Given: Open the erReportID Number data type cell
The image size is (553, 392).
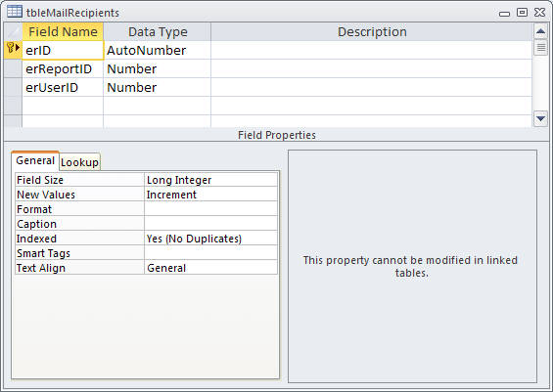Looking at the screenshot, I should [157, 69].
